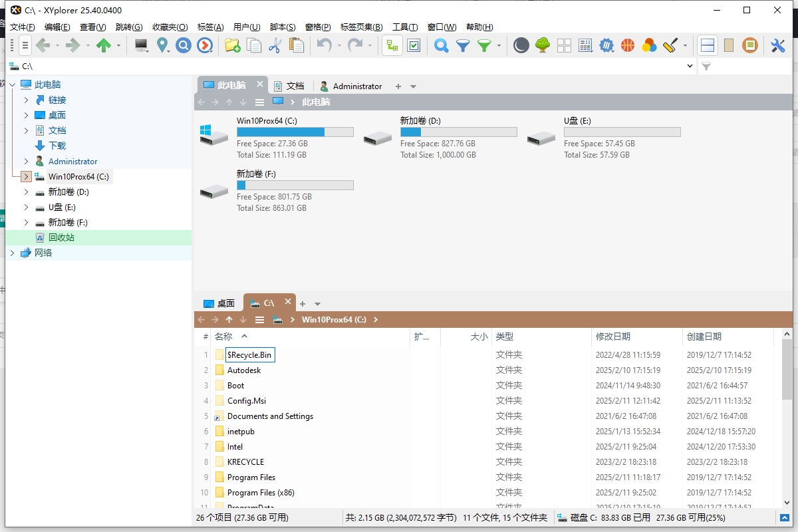Select 回收站 in the folder tree
This screenshot has width=798, height=532.
[x=61, y=237]
